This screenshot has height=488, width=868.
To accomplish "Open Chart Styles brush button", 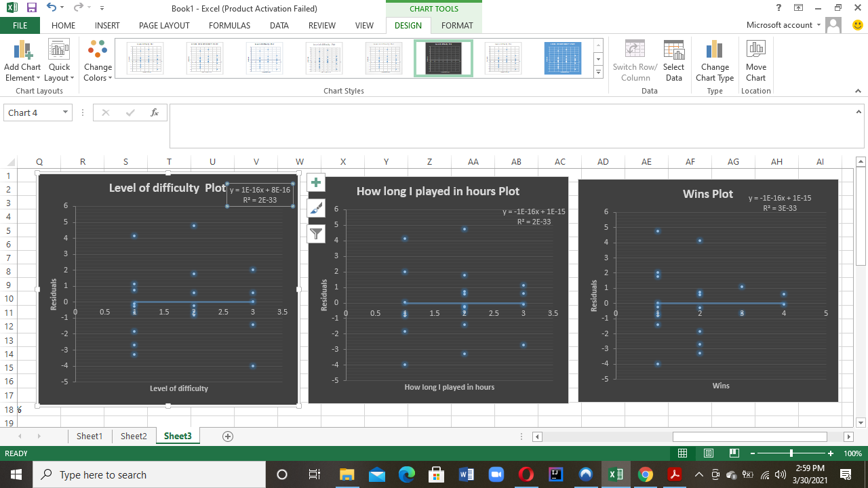I will coord(316,208).
